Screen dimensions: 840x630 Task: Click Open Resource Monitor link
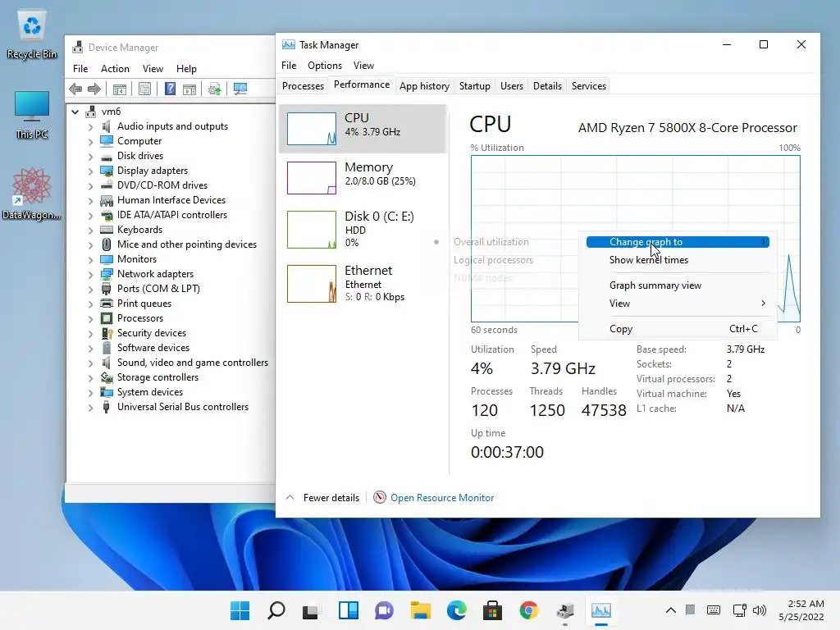pyautogui.click(x=442, y=498)
